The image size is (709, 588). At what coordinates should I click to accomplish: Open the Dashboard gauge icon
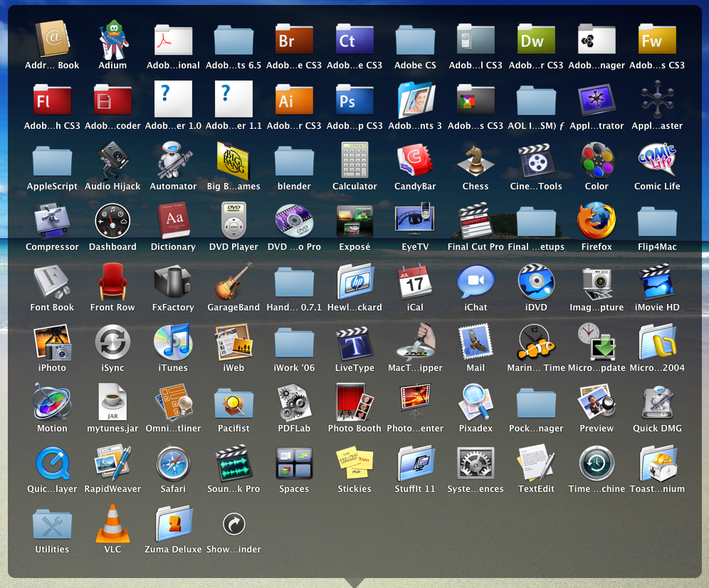tap(112, 221)
